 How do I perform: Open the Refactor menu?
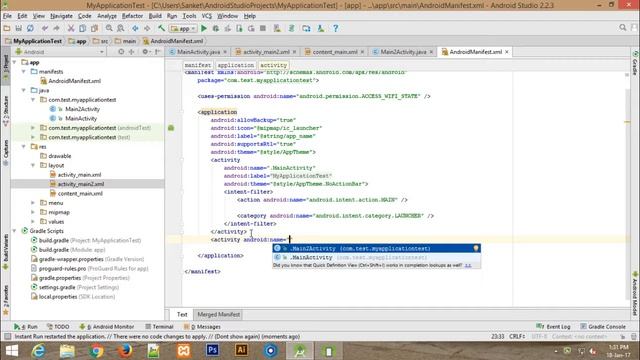132,16
